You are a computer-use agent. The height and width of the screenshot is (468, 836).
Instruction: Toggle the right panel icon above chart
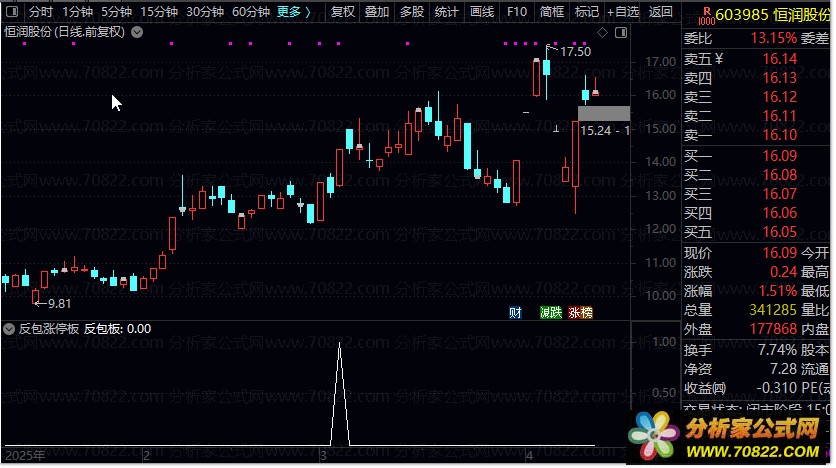(621, 33)
